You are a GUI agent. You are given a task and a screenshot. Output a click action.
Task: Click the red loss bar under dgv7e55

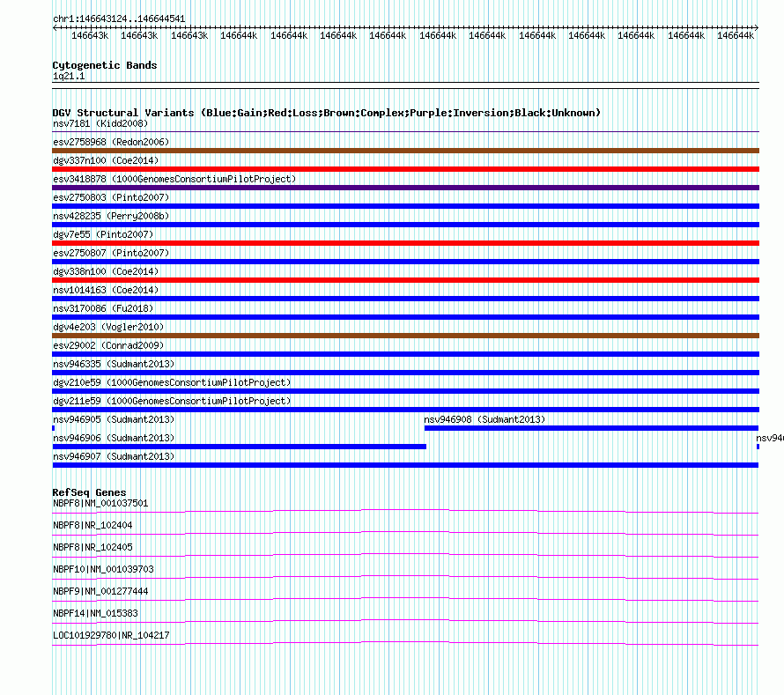[405, 243]
